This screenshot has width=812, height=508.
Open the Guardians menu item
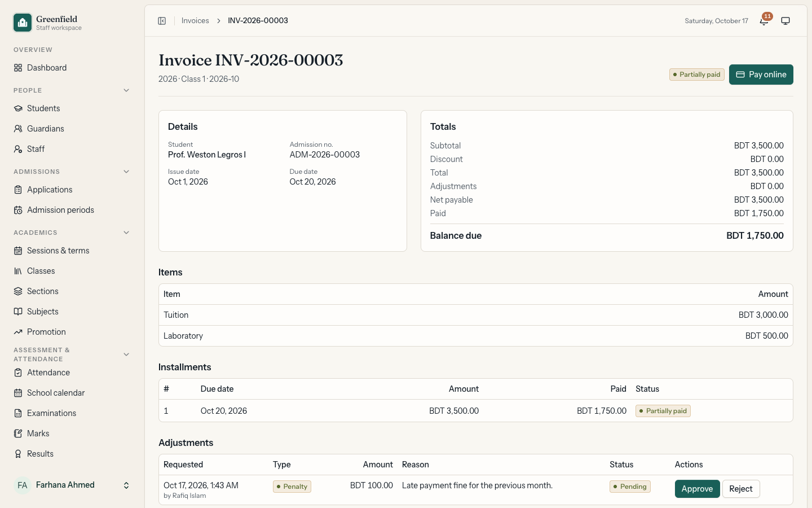coord(72,129)
